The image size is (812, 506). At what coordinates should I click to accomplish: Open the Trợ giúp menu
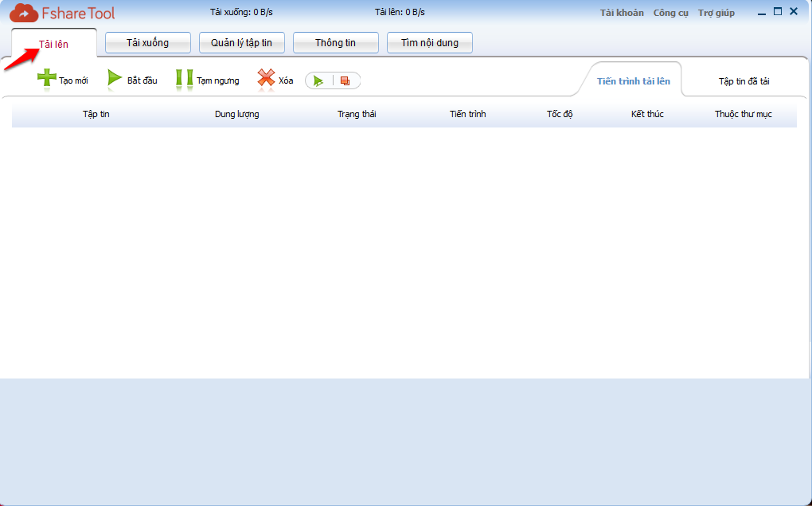[x=716, y=13]
